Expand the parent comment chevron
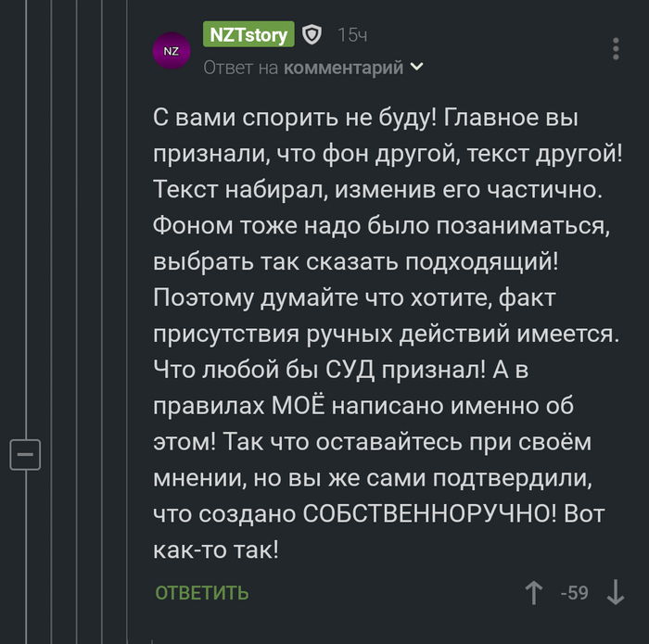This screenshot has width=649, height=644. (417, 67)
